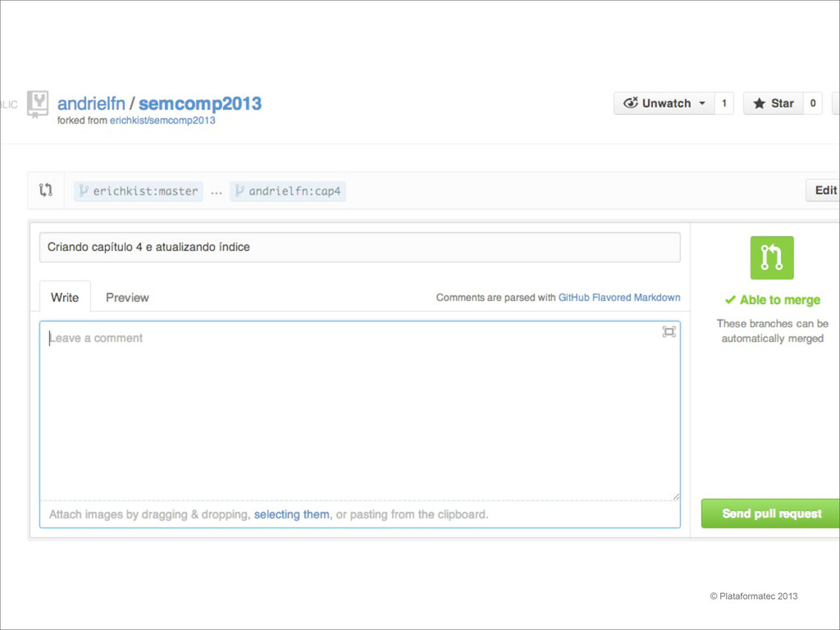
Task: Click the star icon in Star button
Action: (x=759, y=103)
